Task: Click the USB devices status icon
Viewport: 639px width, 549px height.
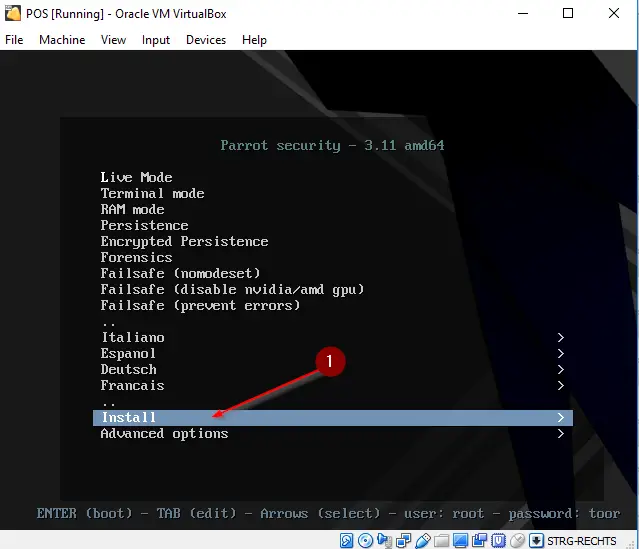Action: coord(423,541)
